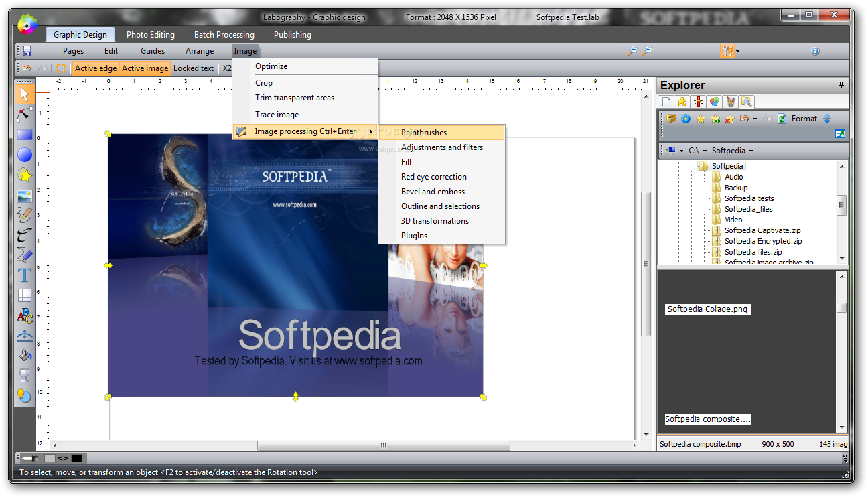Image resolution: width=868 pixels, height=497 pixels.
Task: Select the arrow selection tool
Action: coord(25,94)
